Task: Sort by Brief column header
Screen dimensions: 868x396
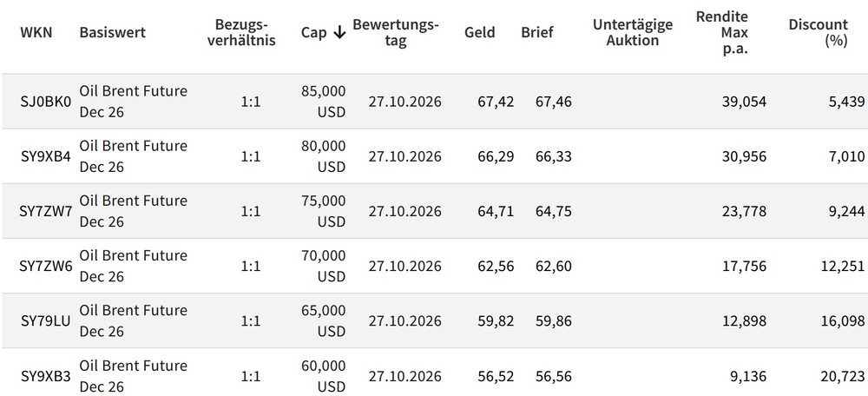Action: point(537,33)
